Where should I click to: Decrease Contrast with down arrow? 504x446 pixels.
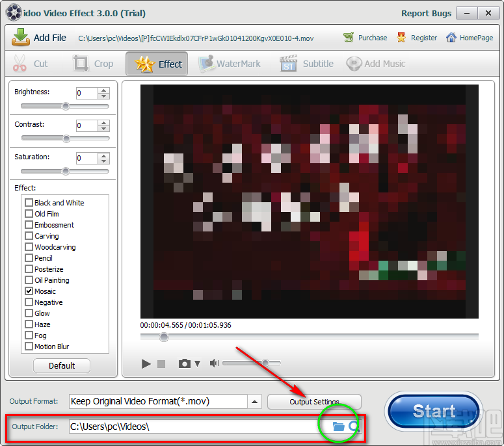click(103, 129)
